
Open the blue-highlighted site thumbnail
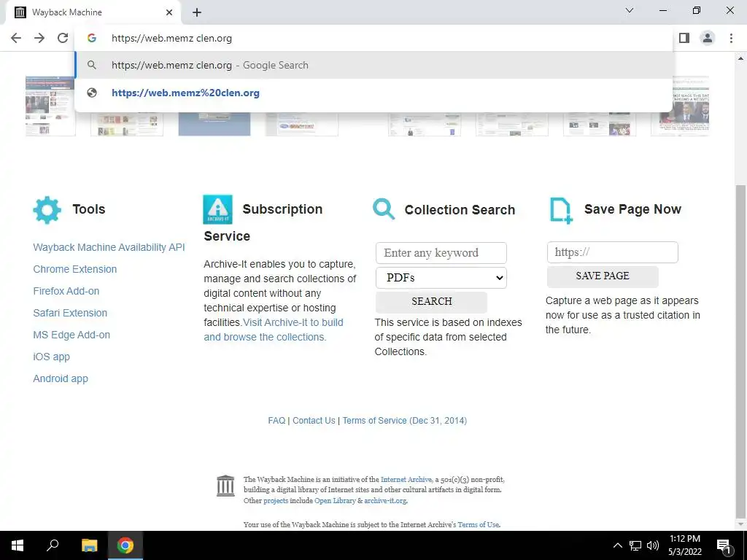(x=214, y=124)
